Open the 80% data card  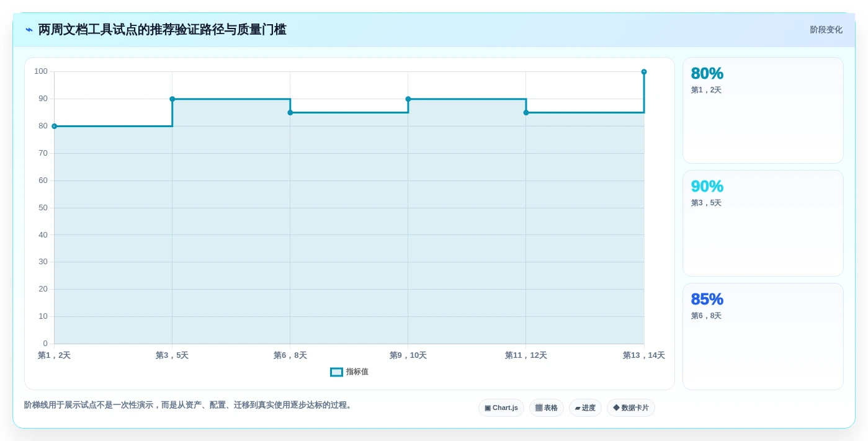click(763, 110)
